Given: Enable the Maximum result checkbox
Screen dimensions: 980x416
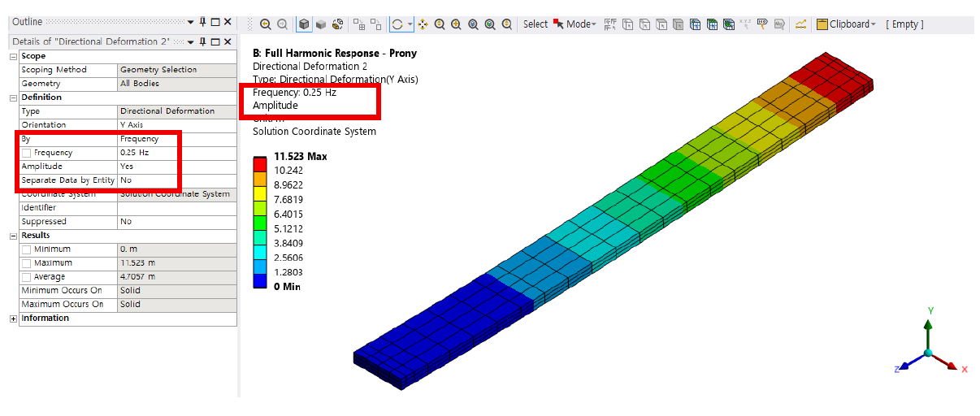Looking at the screenshot, I should point(27,263).
